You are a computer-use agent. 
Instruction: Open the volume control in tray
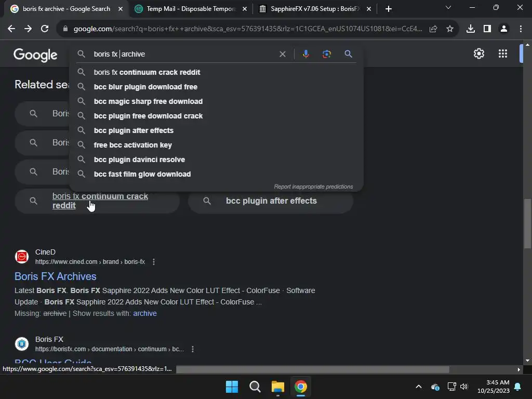pos(464,387)
